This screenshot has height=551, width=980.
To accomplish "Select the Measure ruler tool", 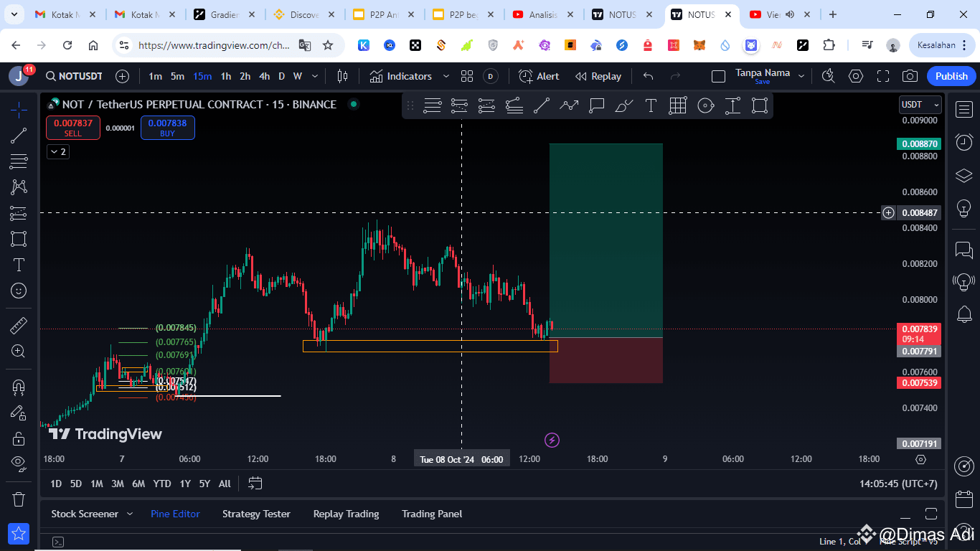I will tap(19, 326).
